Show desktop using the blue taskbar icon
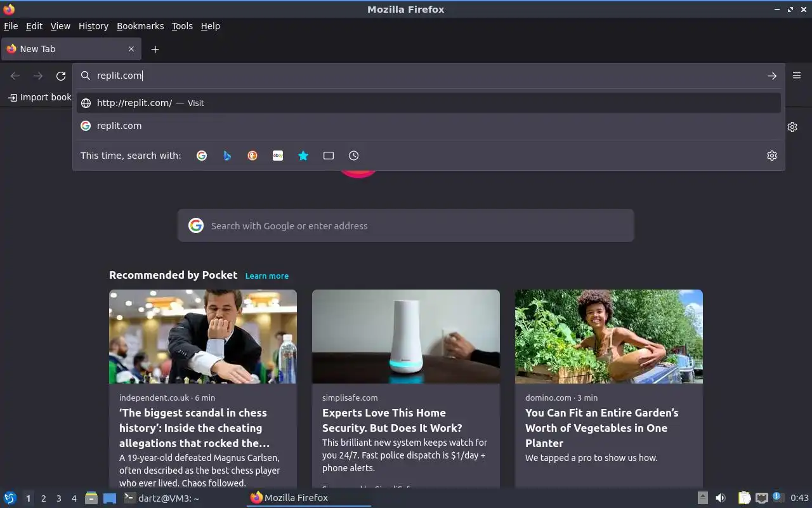Image resolution: width=812 pixels, height=508 pixels. point(110,498)
